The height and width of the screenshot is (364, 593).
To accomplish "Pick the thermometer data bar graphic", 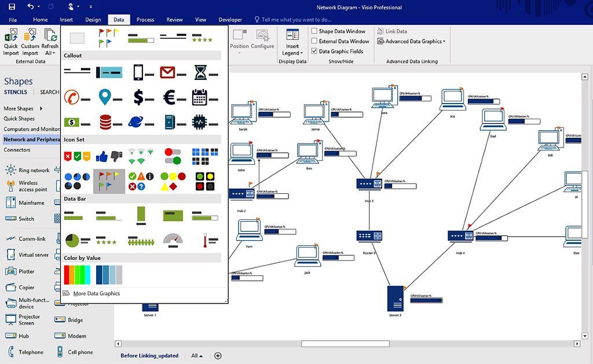I will click(205, 239).
